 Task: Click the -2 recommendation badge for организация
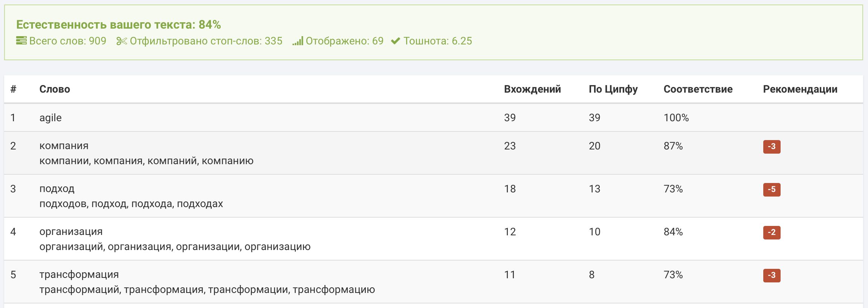pyautogui.click(x=772, y=232)
